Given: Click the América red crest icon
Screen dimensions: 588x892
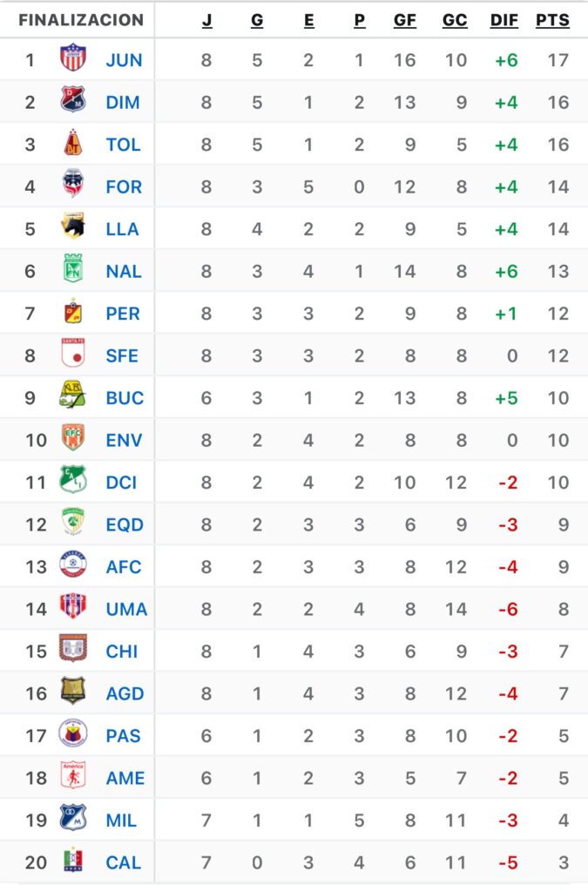Looking at the screenshot, I should pos(73,776).
